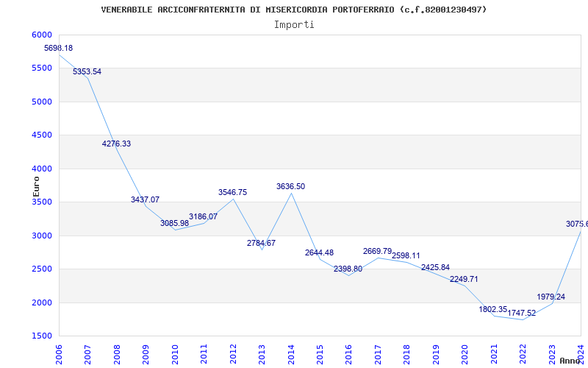The image size is (588, 368).
Task: Click the 2669.79 data label
Action: pos(377,251)
